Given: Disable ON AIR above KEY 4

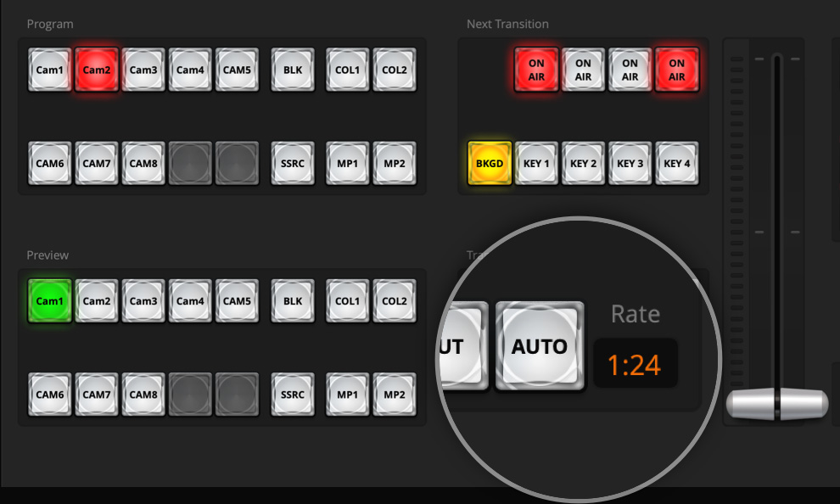Looking at the screenshot, I should point(676,70).
